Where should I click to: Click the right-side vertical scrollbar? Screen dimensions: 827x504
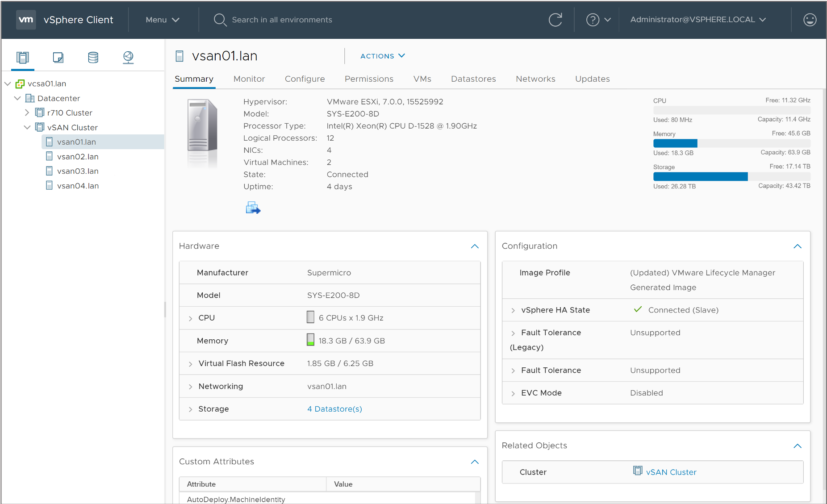pos(824,290)
